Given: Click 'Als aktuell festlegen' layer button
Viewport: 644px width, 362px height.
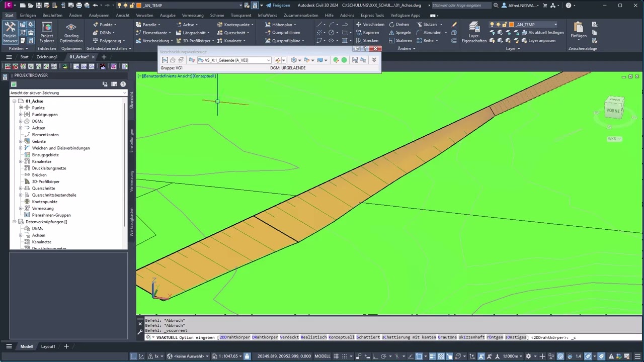Looking at the screenshot, I should click(x=542, y=32).
